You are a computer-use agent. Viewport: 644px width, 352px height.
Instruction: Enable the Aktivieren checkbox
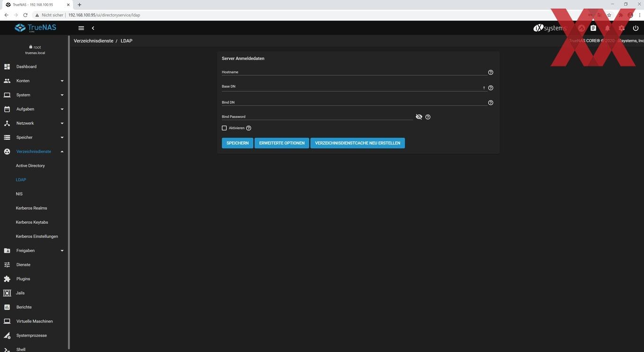tap(224, 128)
